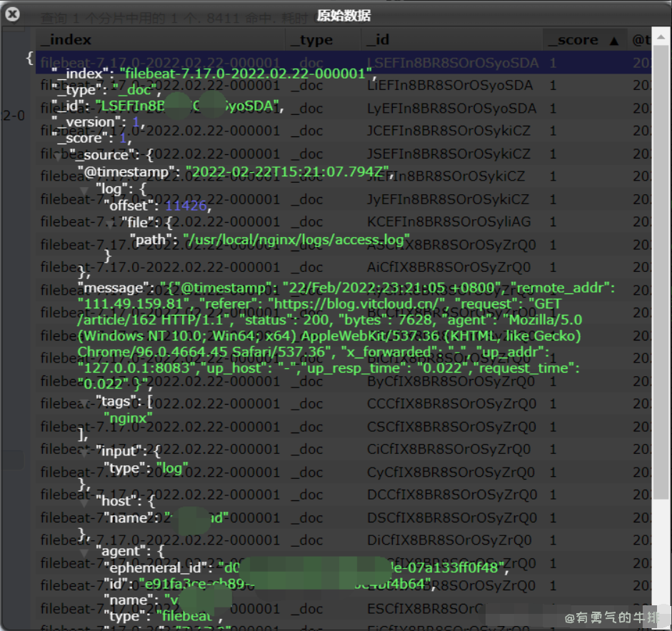Sort by the _id column header

pyautogui.click(x=452, y=40)
